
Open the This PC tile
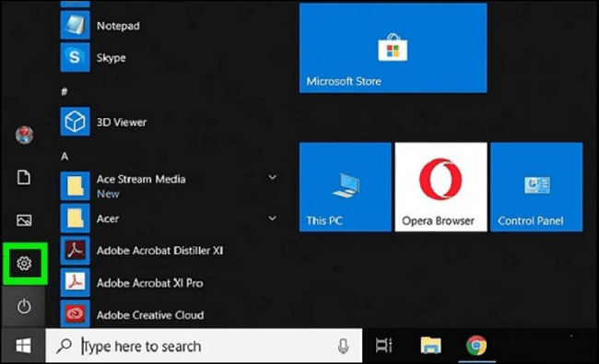tap(346, 187)
